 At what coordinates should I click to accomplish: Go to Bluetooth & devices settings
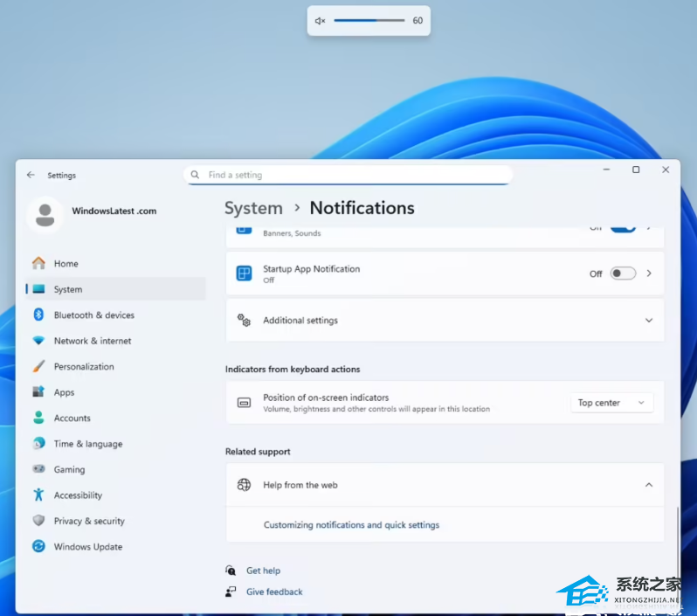coord(93,315)
